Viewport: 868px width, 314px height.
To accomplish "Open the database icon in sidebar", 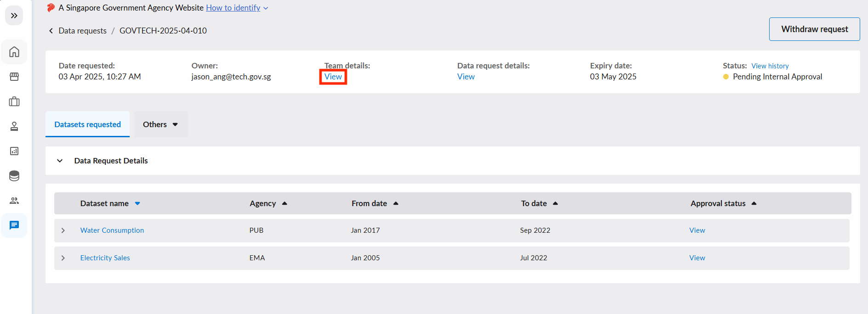I will [14, 176].
